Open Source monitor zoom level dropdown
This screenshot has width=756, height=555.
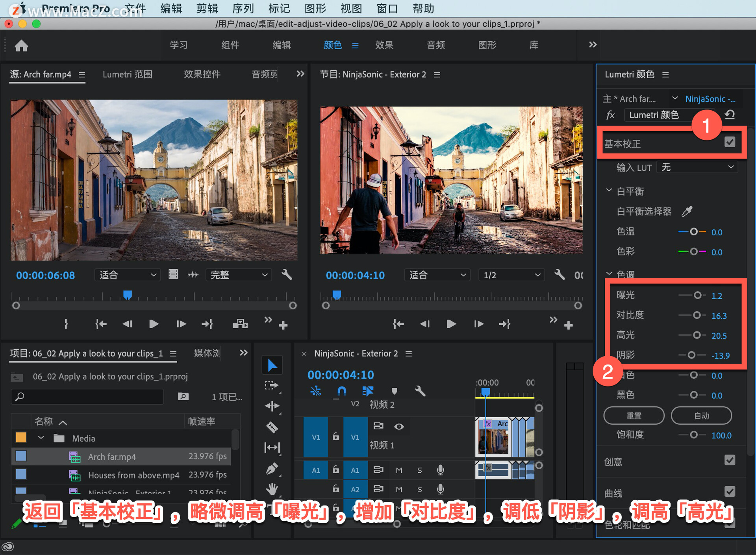point(128,275)
